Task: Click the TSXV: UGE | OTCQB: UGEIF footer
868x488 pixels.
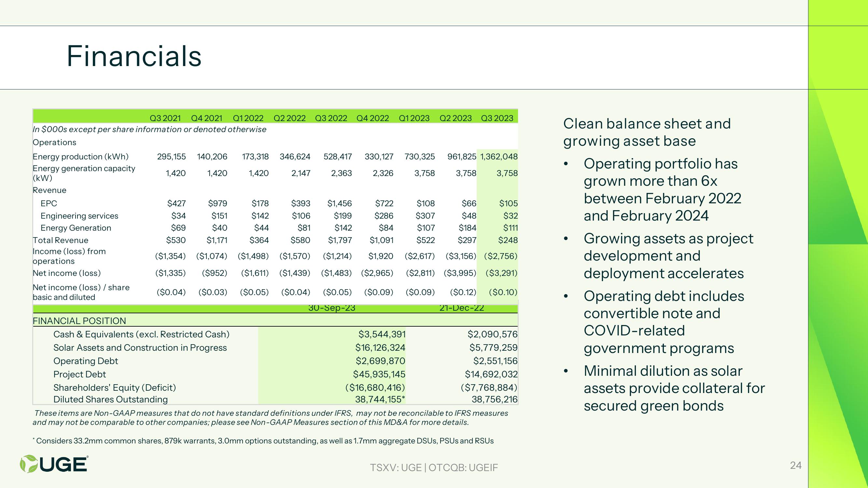Action: click(434, 468)
